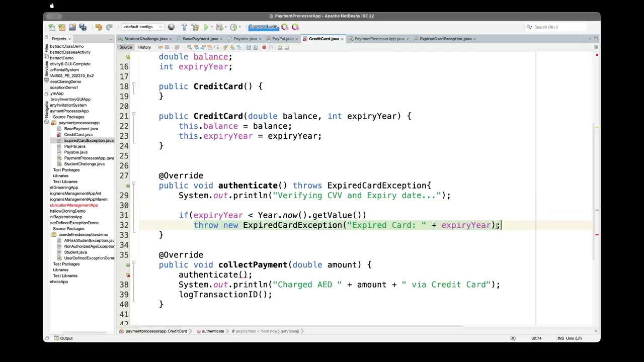This screenshot has width=644, height=362.
Task: Click the authenticate breadcrumb in the bottom bar
Action: [210, 331]
